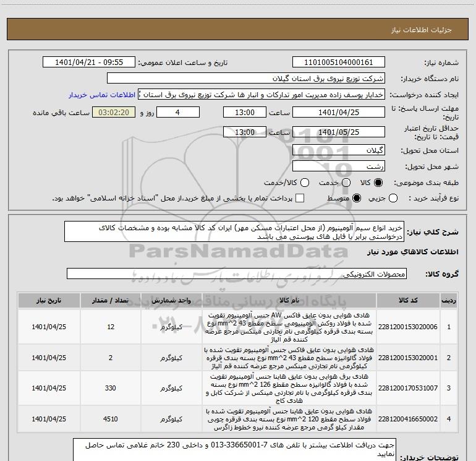476x461 pixels.
Task: Click the شرح کلی نیاز description box
Action: 234,232
